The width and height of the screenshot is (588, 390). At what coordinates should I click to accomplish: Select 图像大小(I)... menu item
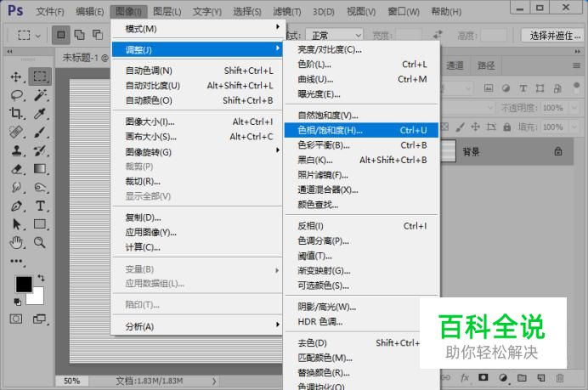point(197,122)
